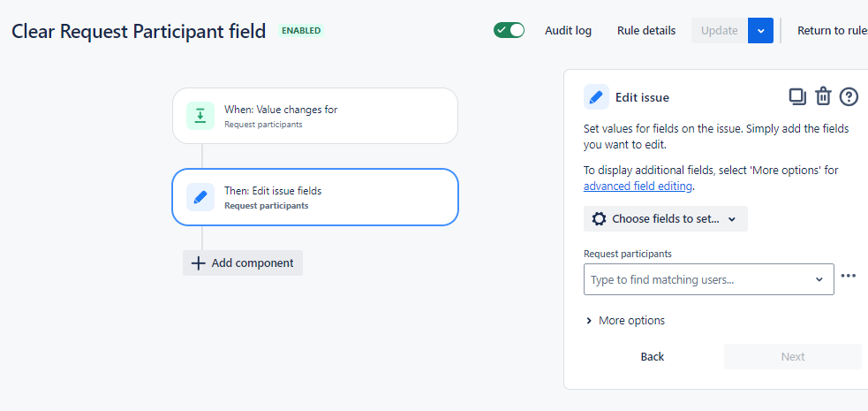Click Return to rules link
This screenshot has height=411, width=868.
[x=832, y=30]
